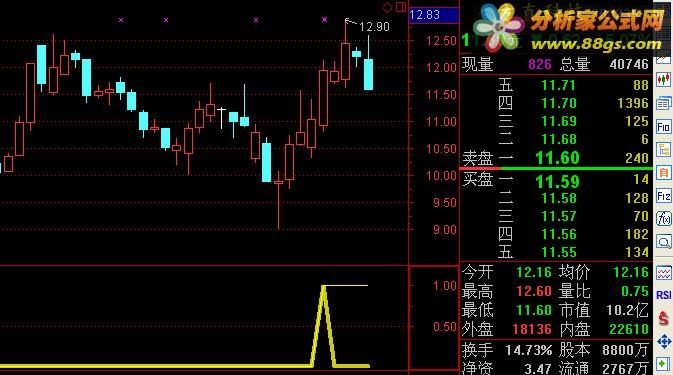Viewport: 673px width, 375px height.
Task: Click the 今开 open price label
Action: point(477,272)
